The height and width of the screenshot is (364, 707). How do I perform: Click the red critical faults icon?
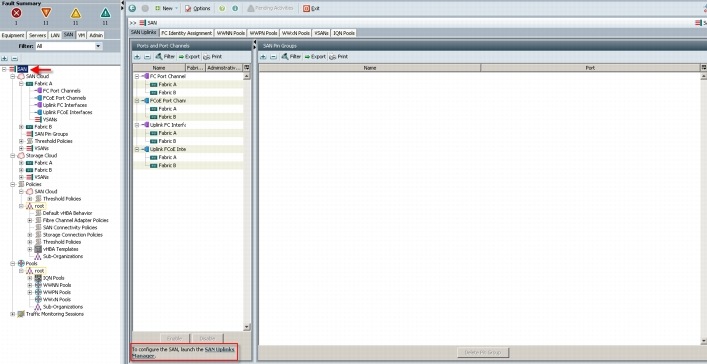click(x=17, y=13)
